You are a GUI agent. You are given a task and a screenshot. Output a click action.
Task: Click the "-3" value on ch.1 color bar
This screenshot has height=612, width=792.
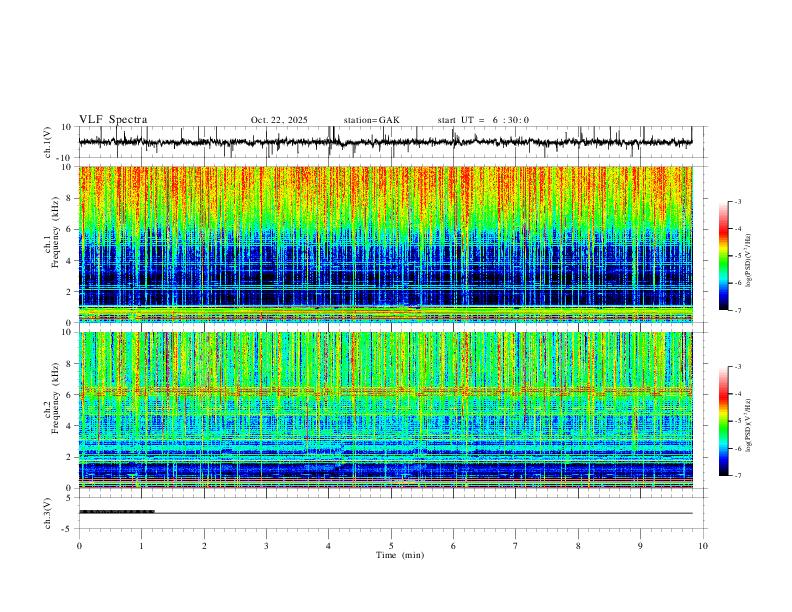pos(737,201)
